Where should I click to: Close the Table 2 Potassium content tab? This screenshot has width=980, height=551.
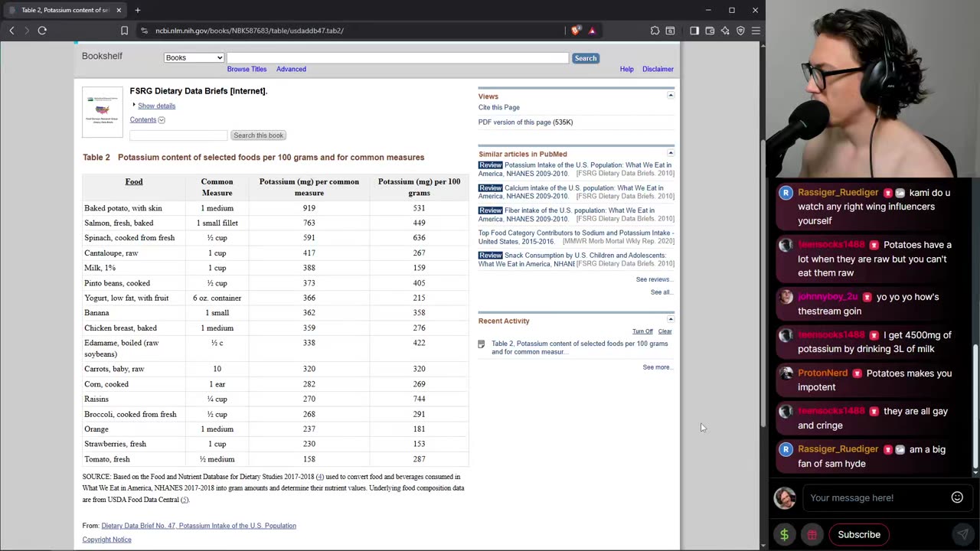[x=119, y=10]
